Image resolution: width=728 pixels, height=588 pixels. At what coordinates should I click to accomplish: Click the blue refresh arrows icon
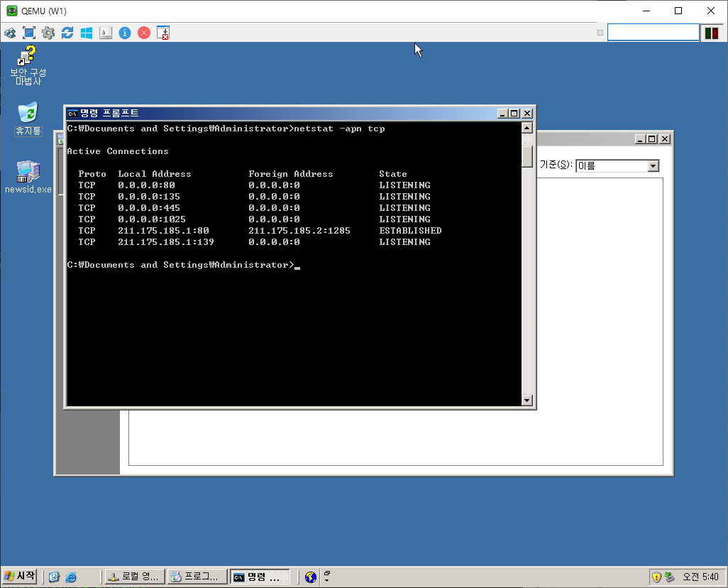pos(67,33)
